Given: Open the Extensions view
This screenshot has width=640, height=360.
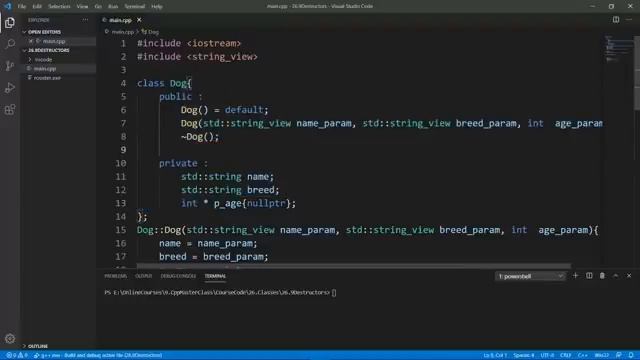Looking at the screenshot, I should (x=10, y=109).
